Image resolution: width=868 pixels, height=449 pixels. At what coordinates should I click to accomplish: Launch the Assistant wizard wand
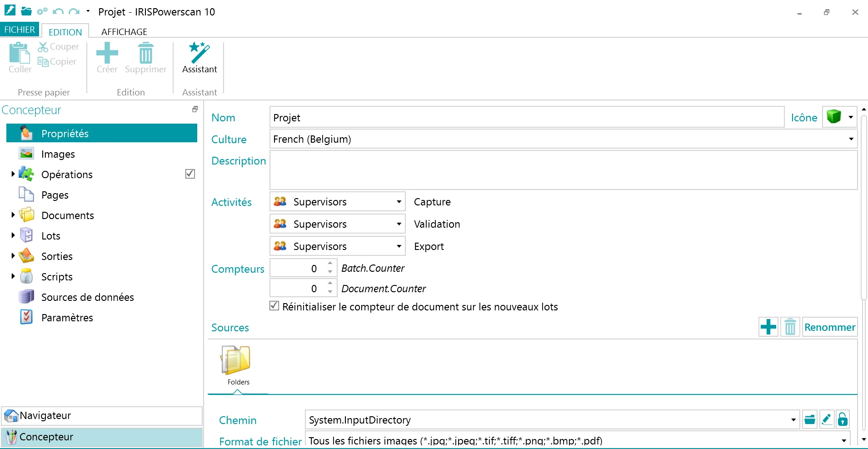coord(200,53)
